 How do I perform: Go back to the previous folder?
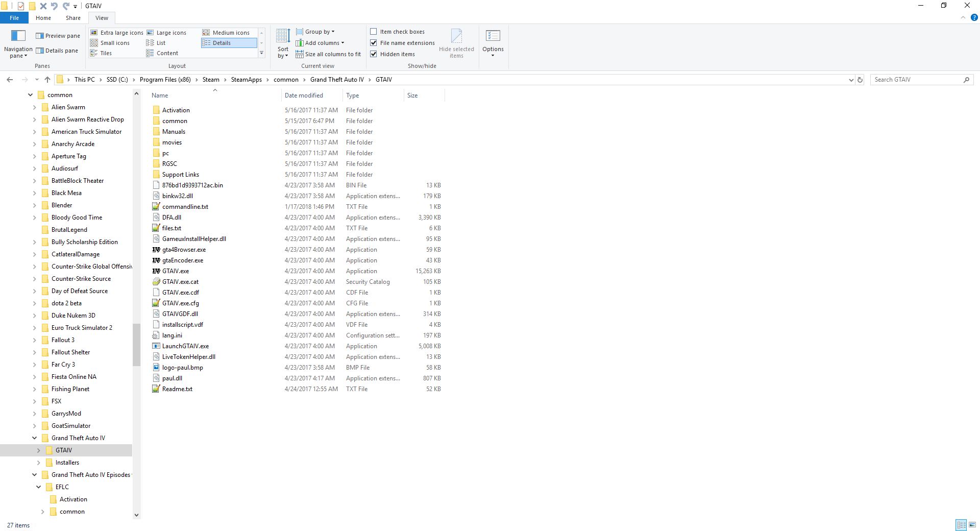click(10, 80)
